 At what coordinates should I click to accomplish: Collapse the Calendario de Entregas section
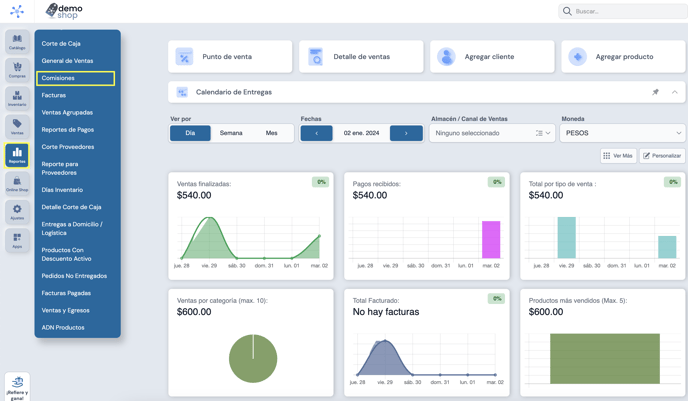[x=674, y=92]
